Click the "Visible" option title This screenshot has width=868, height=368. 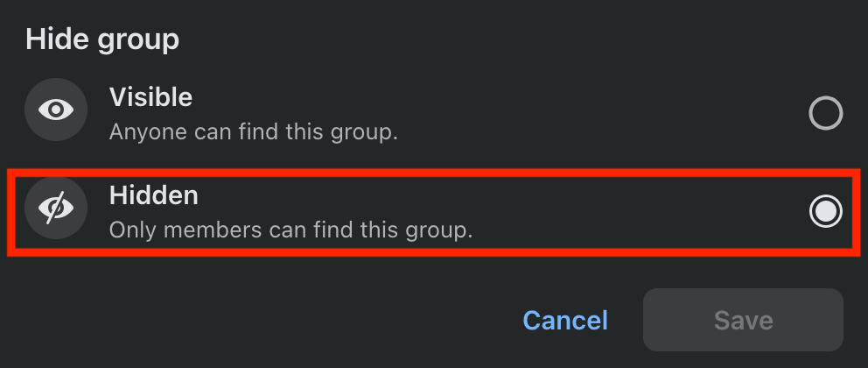point(150,96)
